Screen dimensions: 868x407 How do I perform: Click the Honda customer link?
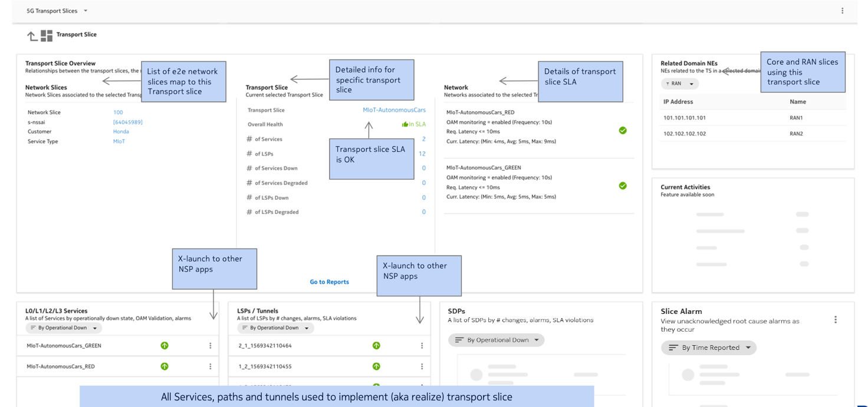(x=121, y=132)
